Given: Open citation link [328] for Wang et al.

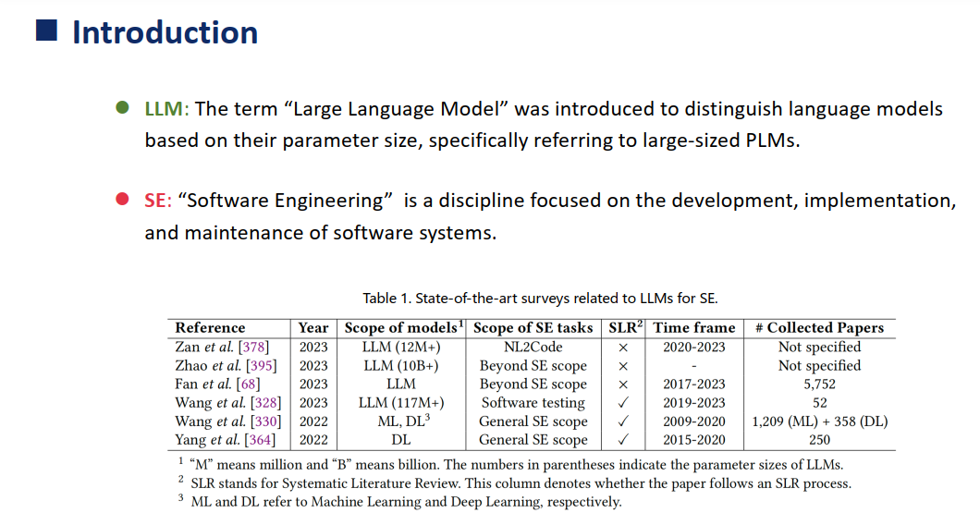Looking at the screenshot, I should [x=265, y=402].
